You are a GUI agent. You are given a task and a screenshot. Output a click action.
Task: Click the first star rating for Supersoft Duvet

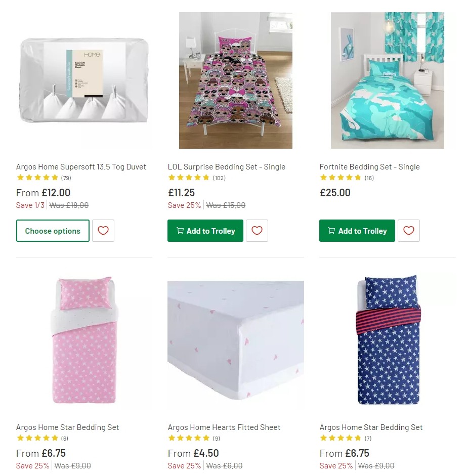click(21, 178)
